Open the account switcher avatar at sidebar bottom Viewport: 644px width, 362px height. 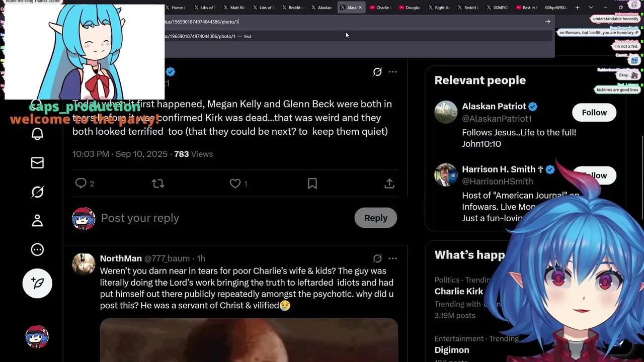[x=37, y=337]
